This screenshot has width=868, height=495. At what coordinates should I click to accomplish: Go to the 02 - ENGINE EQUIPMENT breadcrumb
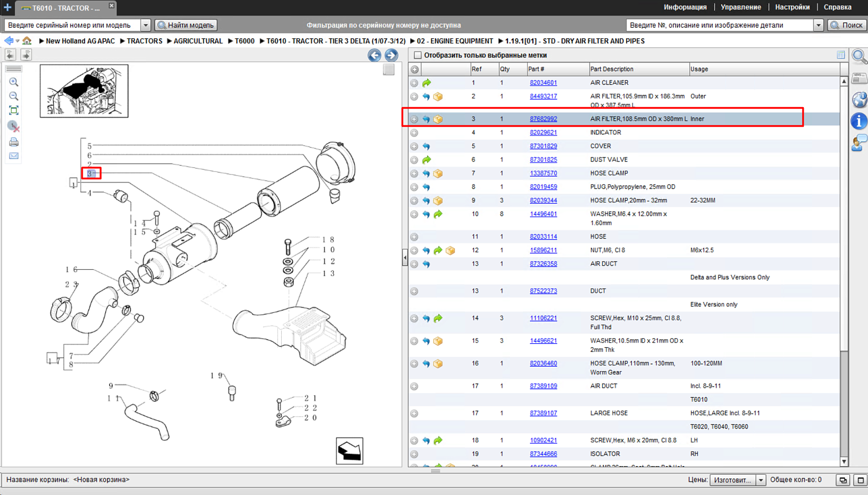coord(455,41)
